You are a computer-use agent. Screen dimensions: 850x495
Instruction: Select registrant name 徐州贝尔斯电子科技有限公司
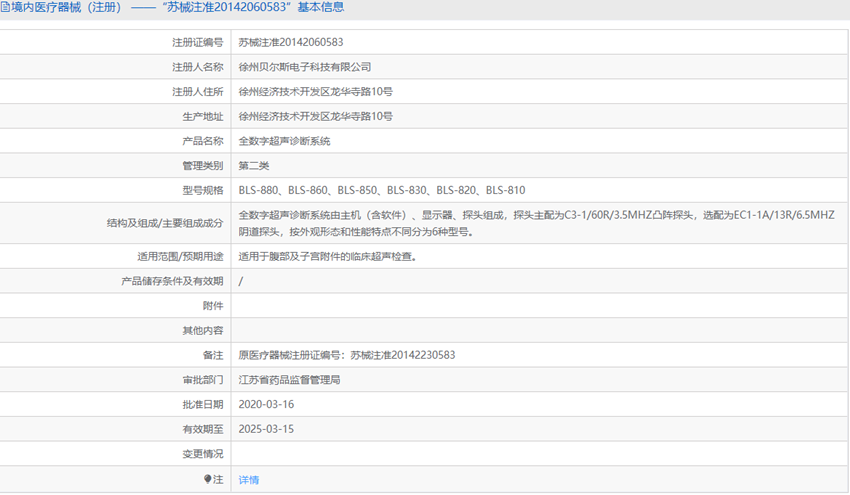pos(305,67)
